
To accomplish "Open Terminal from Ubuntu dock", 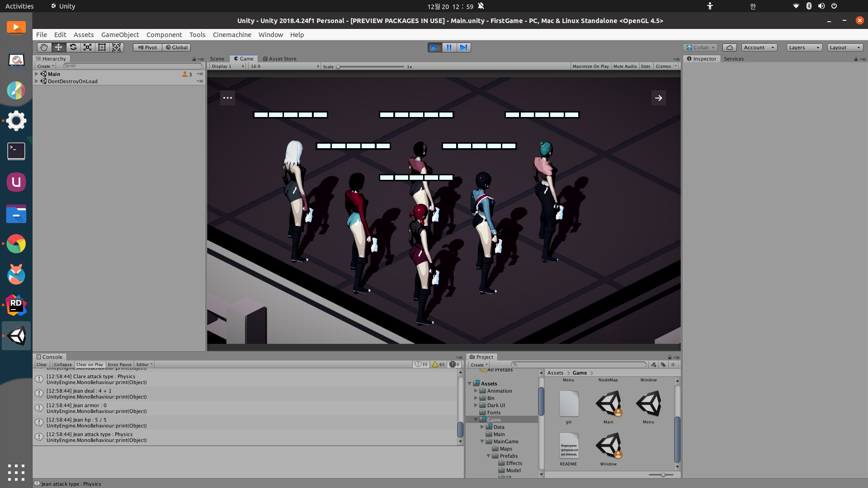I will pyautogui.click(x=16, y=151).
